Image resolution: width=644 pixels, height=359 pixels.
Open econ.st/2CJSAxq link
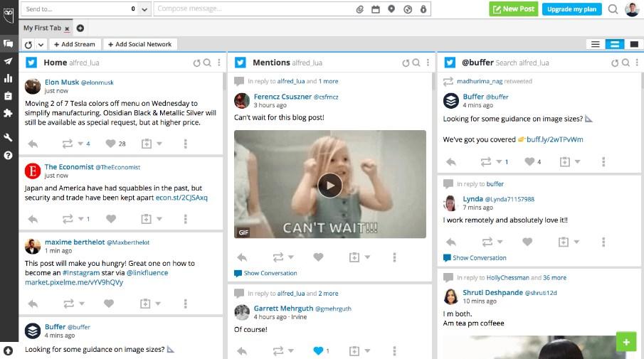[x=181, y=198]
